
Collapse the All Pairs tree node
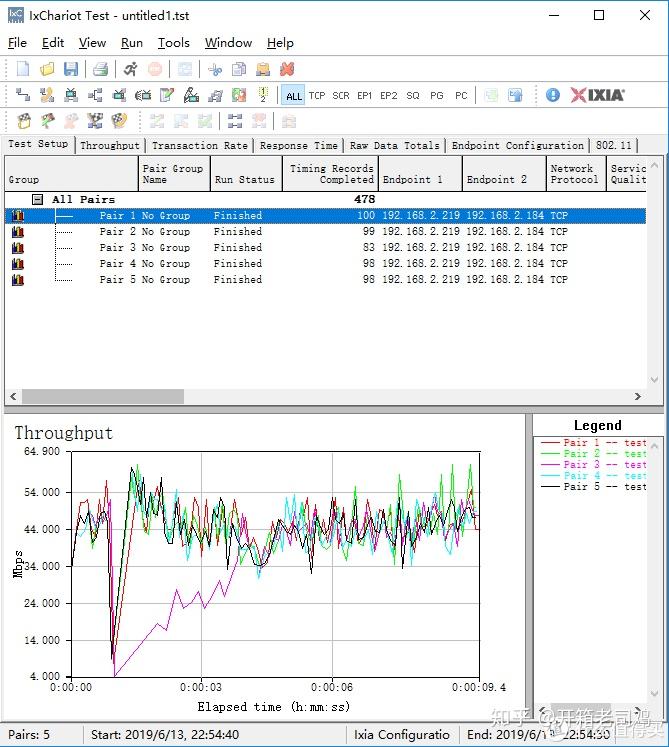coord(37,199)
